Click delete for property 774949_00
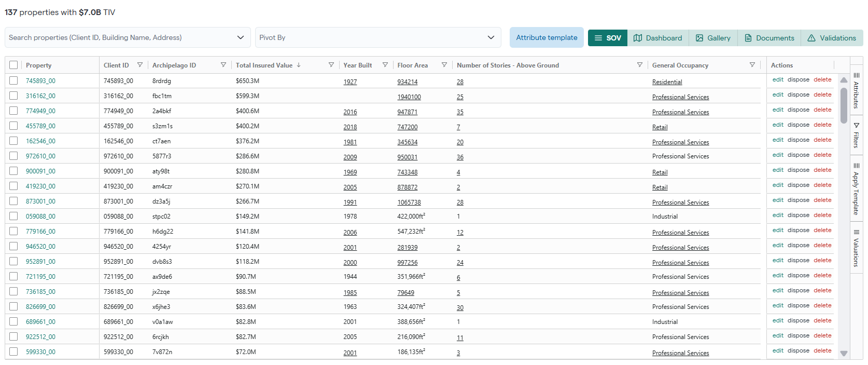The width and height of the screenshot is (868, 365). click(x=822, y=110)
